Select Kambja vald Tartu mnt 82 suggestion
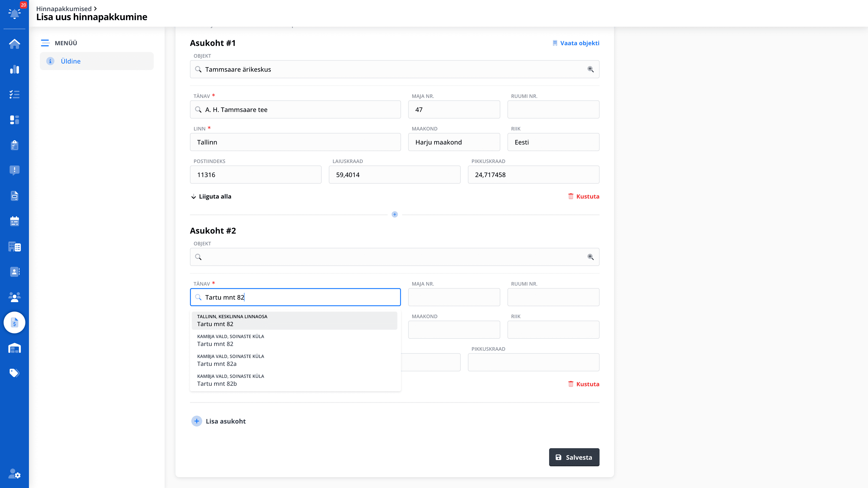 tap(294, 340)
